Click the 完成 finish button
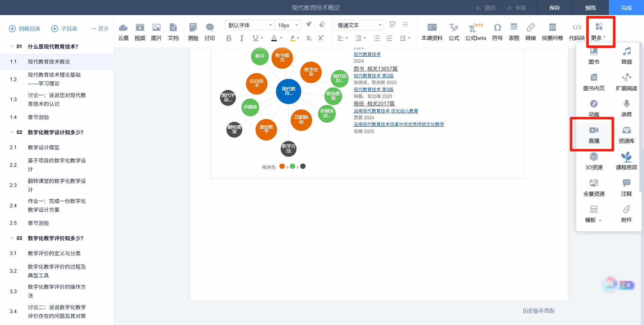 click(626, 8)
